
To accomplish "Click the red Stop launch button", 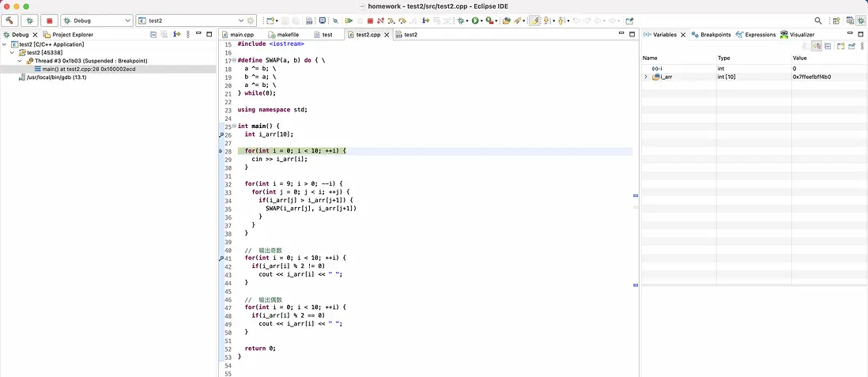I will pyautogui.click(x=49, y=21).
